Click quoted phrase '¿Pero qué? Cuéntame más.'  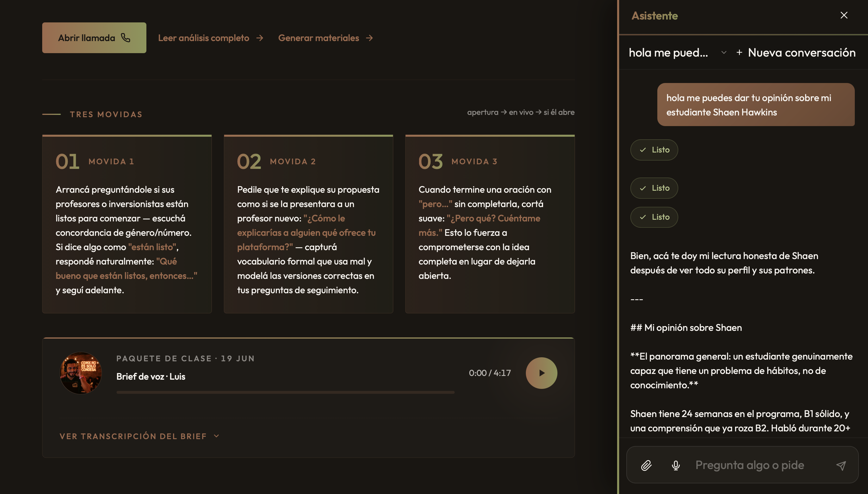coord(479,226)
